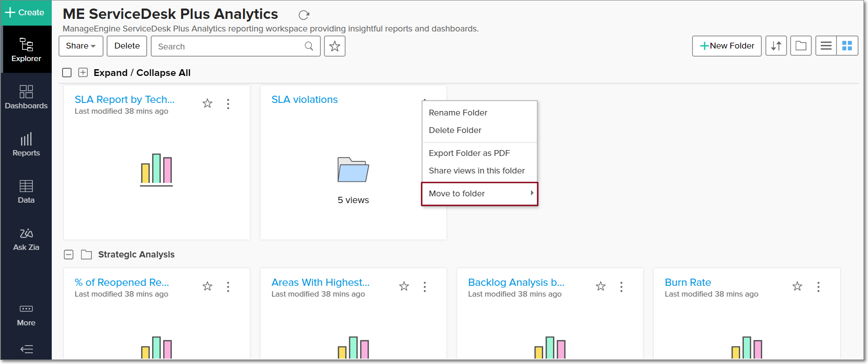
Task: Go to the Data sidebar section
Action: point(26,191)
